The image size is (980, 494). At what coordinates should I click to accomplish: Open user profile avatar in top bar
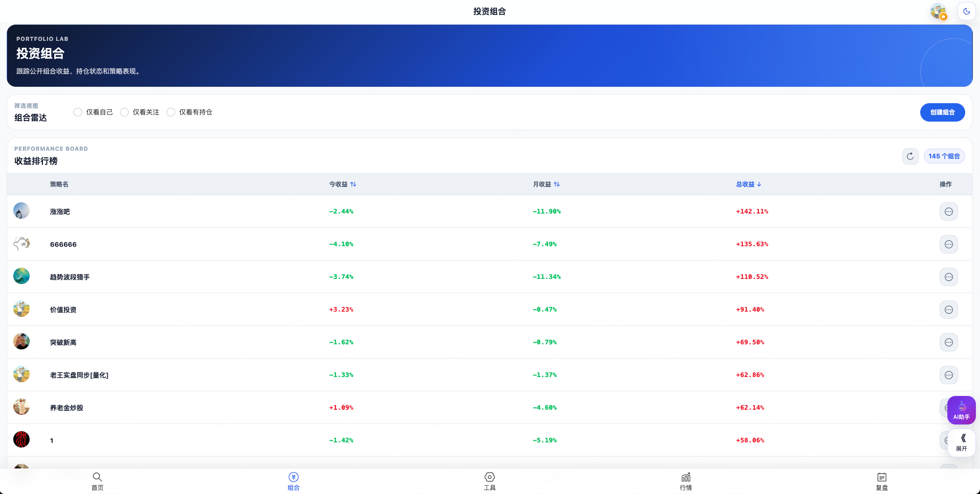point(939,11)
